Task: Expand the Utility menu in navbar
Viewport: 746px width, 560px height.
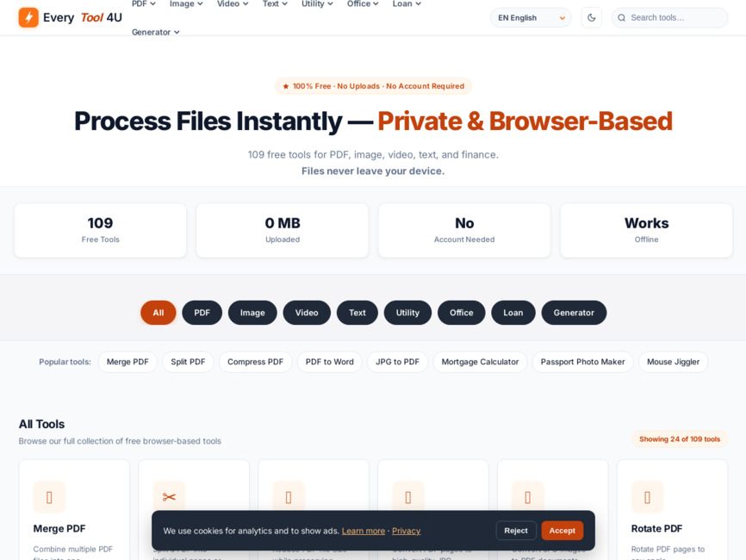Action: 317,3
